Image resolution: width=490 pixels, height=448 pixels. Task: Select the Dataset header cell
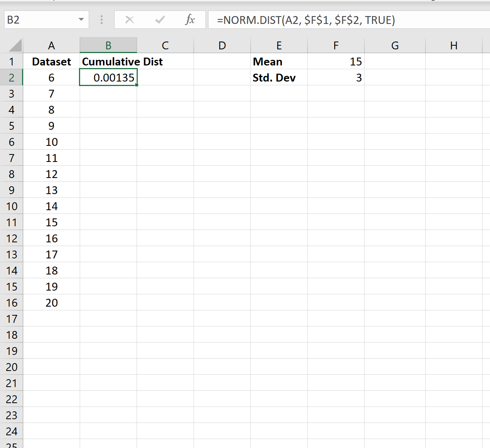click(x=51, y=61)
